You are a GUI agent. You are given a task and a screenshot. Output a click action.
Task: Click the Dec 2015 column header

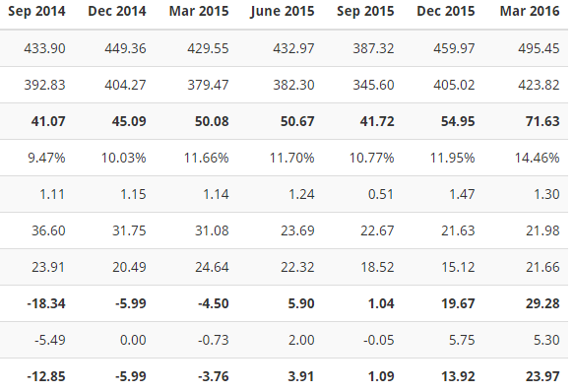[445, 11]
